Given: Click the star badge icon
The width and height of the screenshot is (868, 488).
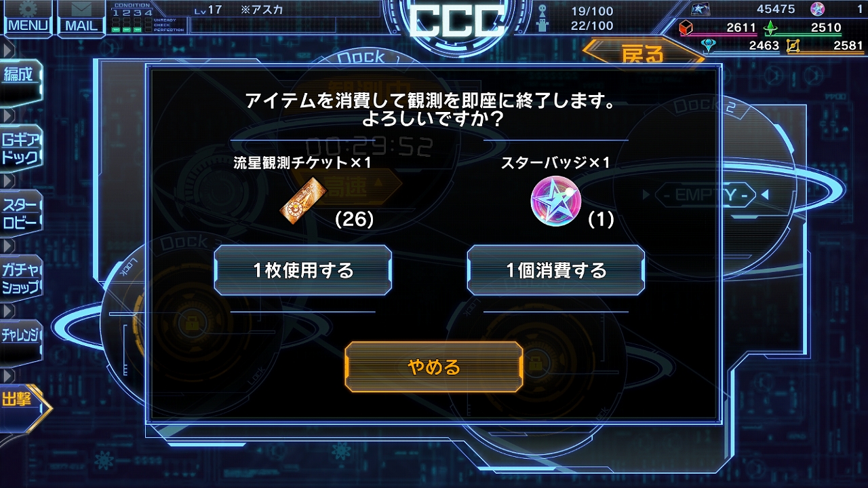Looking at the screenshot, I should 555,200.
